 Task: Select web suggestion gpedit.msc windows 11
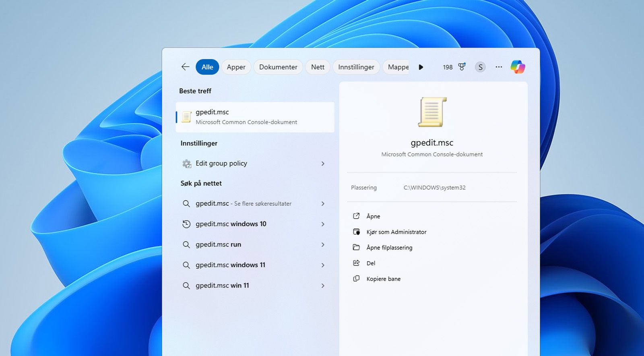coord(255,265)
